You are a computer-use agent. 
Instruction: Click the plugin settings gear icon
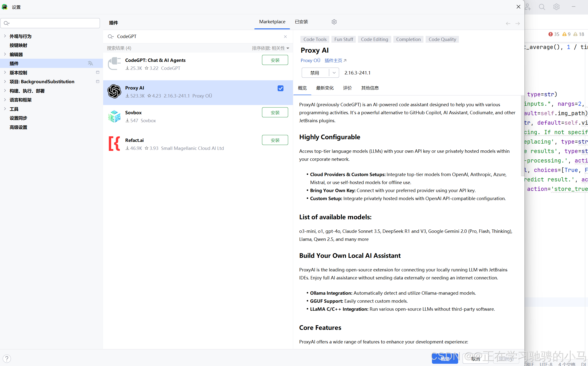(334, 22)
